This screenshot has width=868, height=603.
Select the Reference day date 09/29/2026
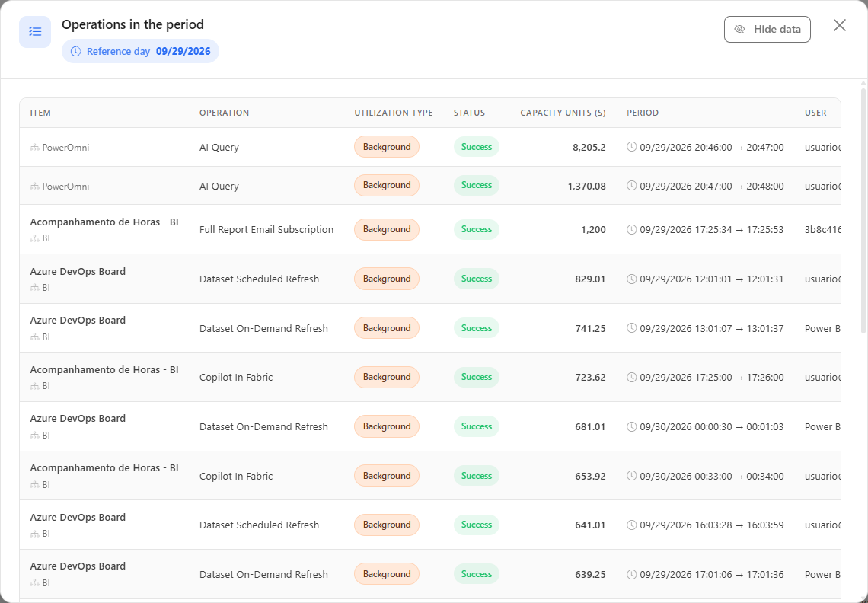coord(183,52)
